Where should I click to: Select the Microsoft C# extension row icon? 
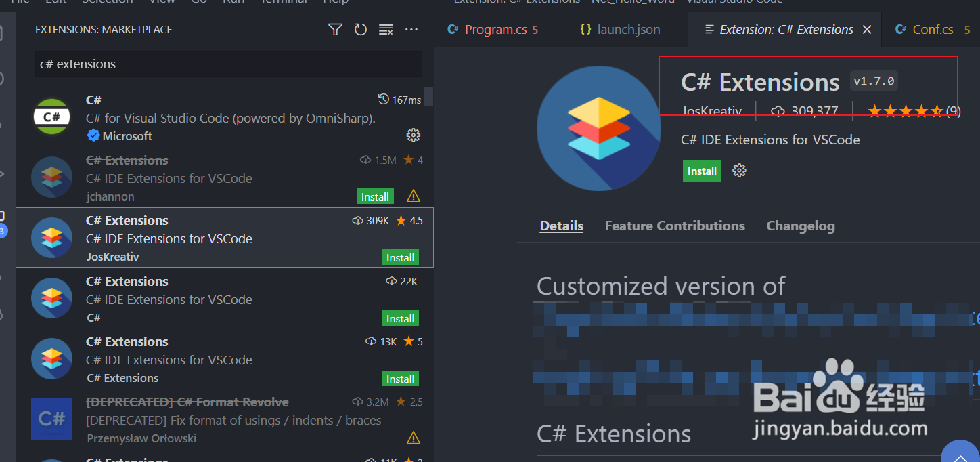point(52,117)
